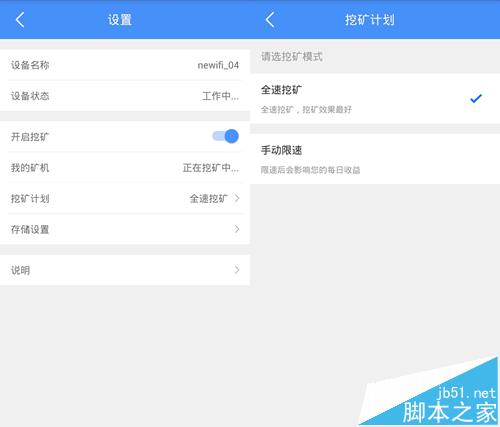Go back from the 设置 screen
The image size is (500, 427).
[x=20, y=20]
